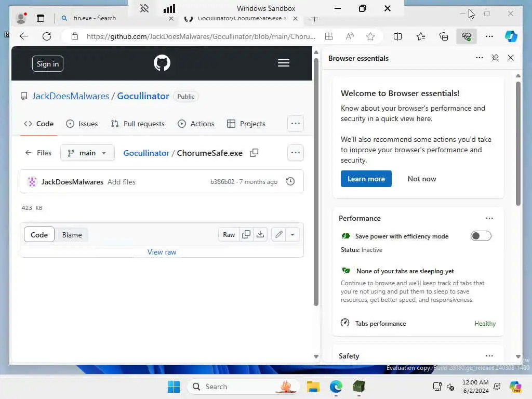Open JackDoesMalwares owner link
The width and height of the screenshot is (532, 399).
(x=71, y=96)
